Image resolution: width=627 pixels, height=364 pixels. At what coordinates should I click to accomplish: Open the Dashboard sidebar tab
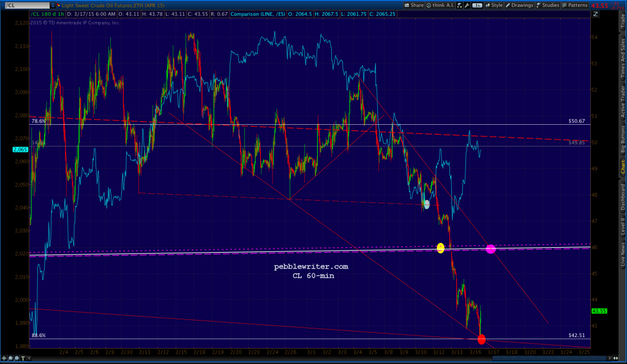tap(623, 197)
